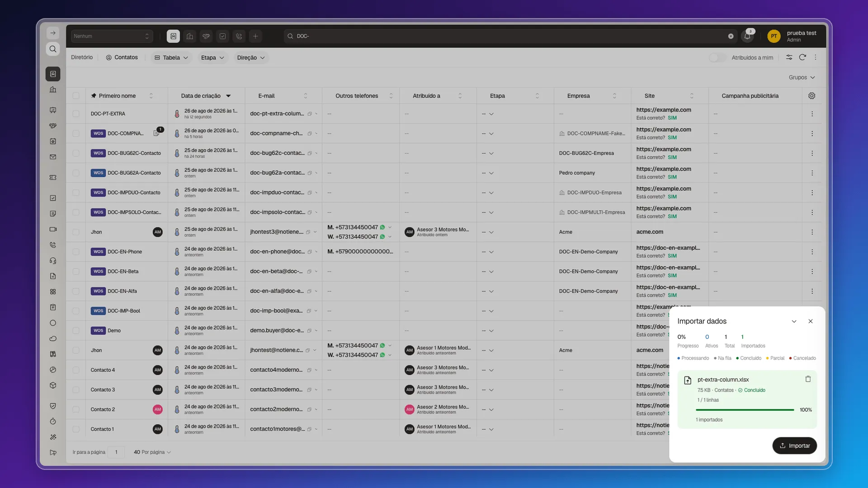Click the Ir para a página input
The width and height of the screenshot is (868, 488).
pyautogui.click(x=116, y=452)
